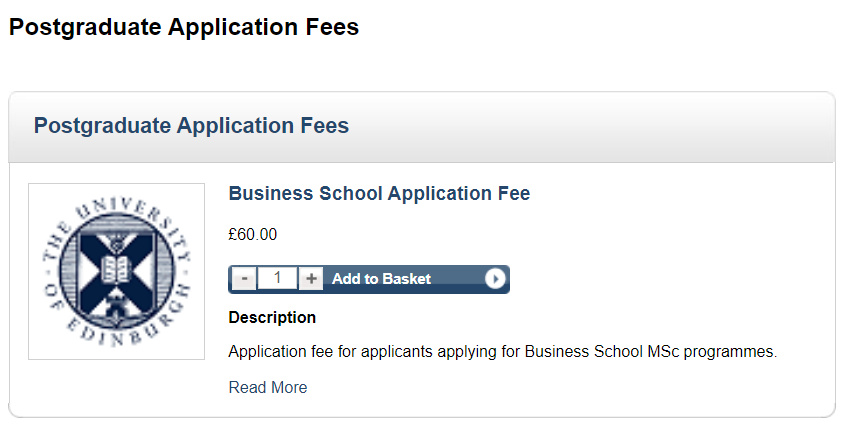Increase quantity with the plus button
The image size is (867, 438).
click(x=311, y=279)
